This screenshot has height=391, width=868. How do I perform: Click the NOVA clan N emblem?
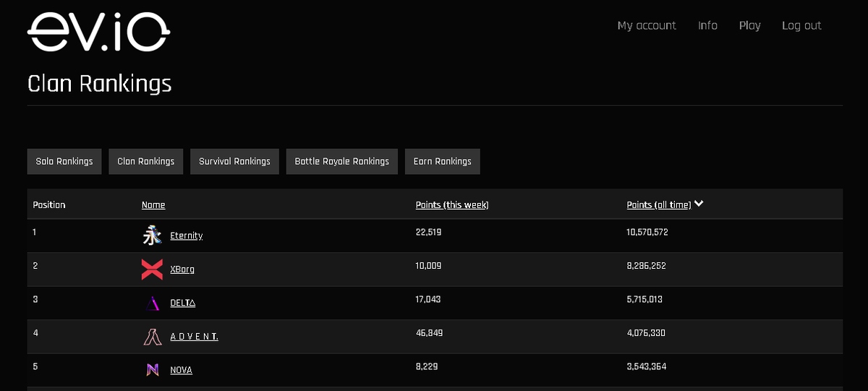tap(152, 370)
